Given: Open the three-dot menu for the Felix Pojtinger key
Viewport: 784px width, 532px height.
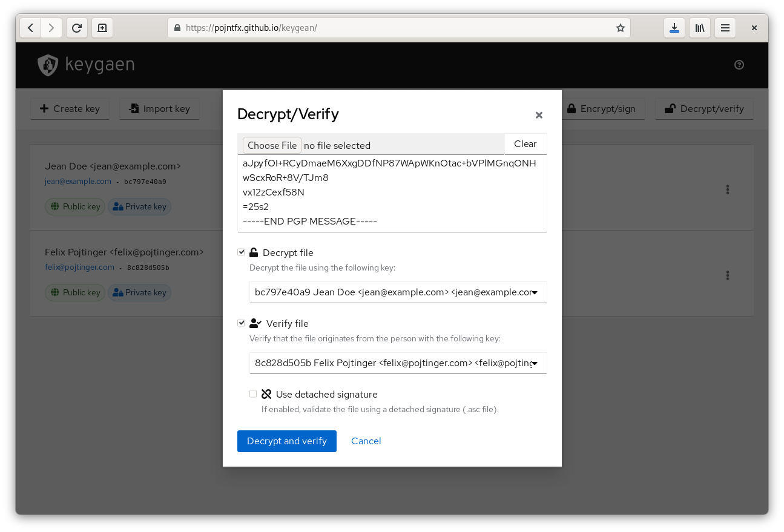Looking at the screenshot, I should [728, 275].
